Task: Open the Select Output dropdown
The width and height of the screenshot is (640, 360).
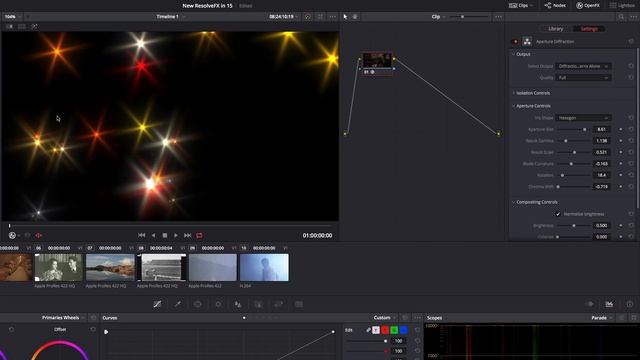Action: (583, 66)
